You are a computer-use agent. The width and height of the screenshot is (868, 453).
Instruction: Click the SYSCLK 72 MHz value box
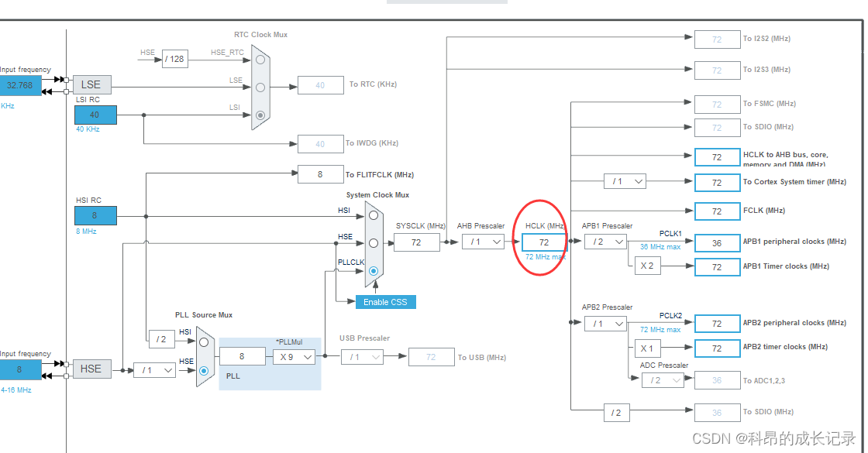pyautogui.click(x=417, y=242)
